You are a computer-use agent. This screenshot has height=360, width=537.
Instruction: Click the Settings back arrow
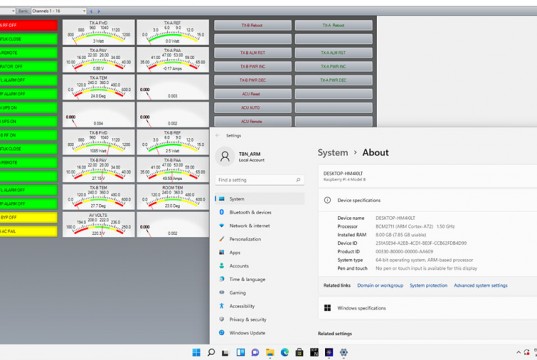pos(217,136)
